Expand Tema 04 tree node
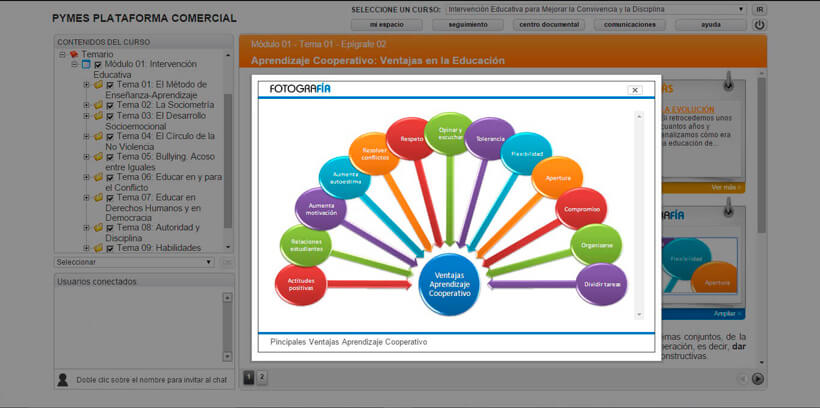 click(x=86, y=136)
